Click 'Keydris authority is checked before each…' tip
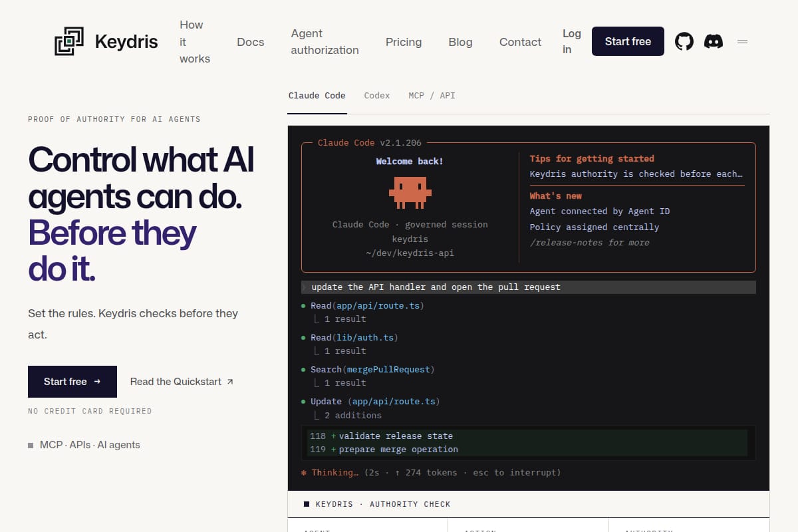Viewport: 798px width, 532px height. [636, 174]
